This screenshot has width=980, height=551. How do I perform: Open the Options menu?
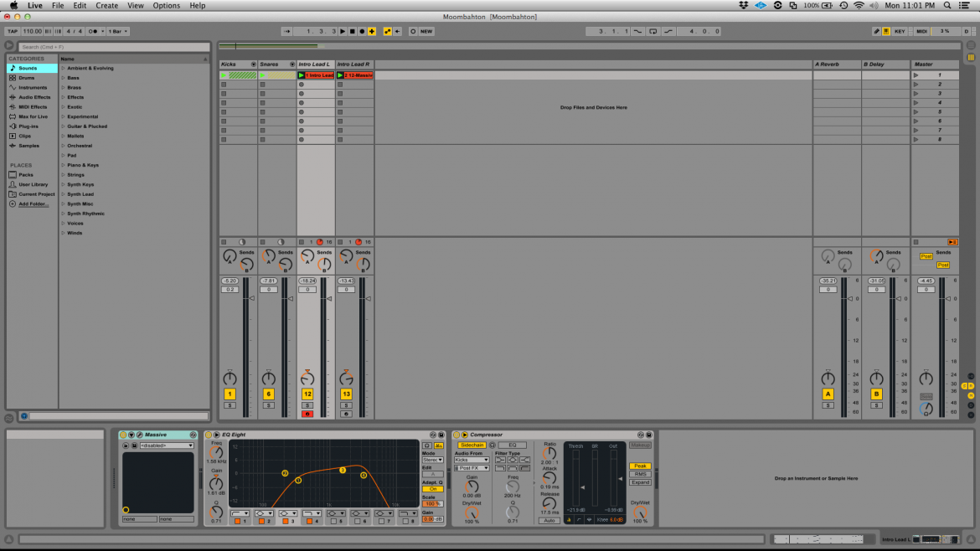(166, 6)
